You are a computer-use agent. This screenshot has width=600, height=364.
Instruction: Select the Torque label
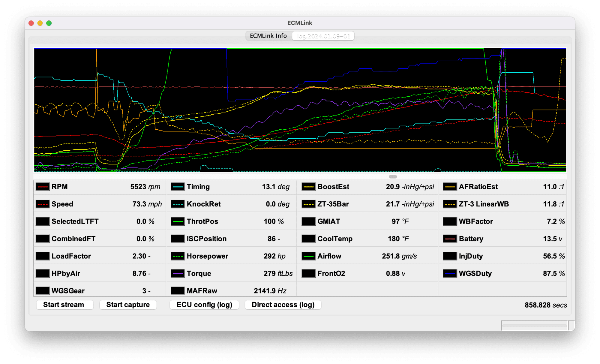pos(199,273)
